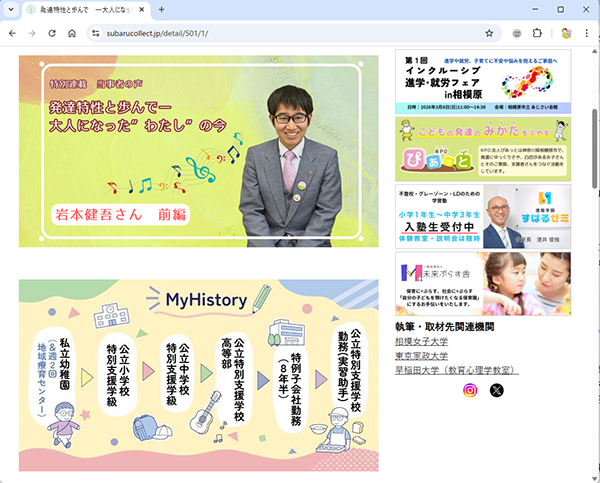600x483 pixels.
Task: Click the page vertical scrollbar thumb
Action: 595,149
